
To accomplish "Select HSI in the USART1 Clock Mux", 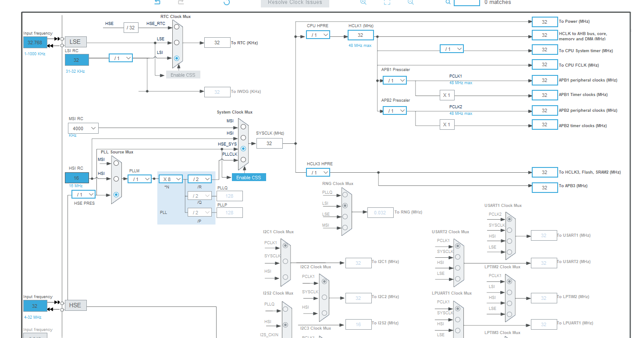I will [509, 241].
